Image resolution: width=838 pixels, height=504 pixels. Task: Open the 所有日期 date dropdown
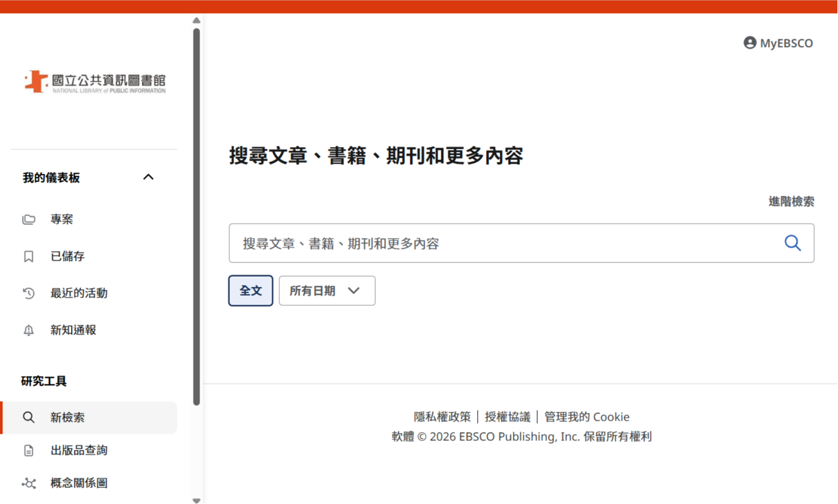tap(327, 291)
